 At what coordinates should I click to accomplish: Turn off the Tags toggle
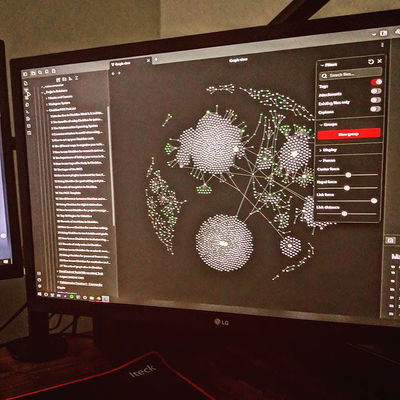[376, 82]
